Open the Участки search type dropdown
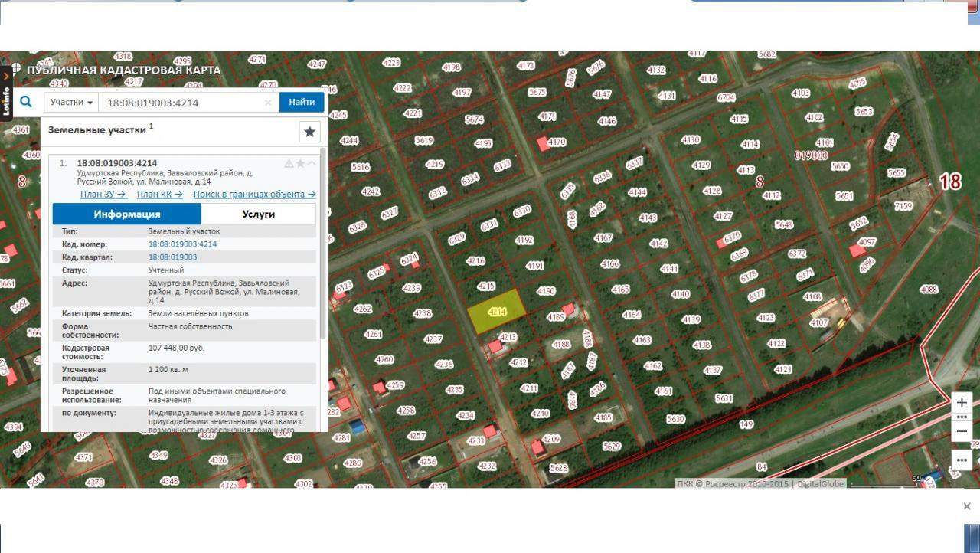 point(73,102)
